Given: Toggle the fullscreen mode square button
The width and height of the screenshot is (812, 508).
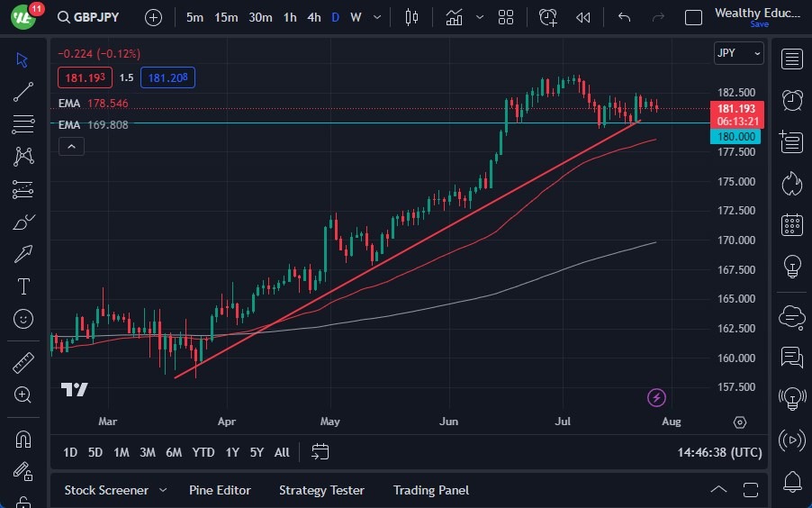Looking at the screenshot, I should coord(693,17).
